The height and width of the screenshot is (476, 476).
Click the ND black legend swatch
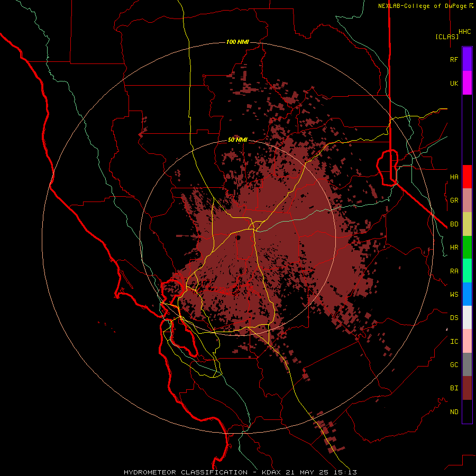(467, 411)
